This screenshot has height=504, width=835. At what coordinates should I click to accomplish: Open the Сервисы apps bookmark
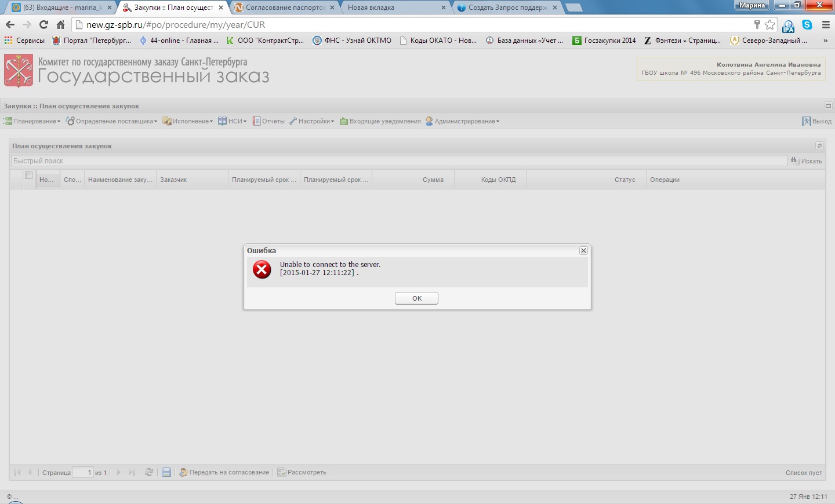pos(24,41)
